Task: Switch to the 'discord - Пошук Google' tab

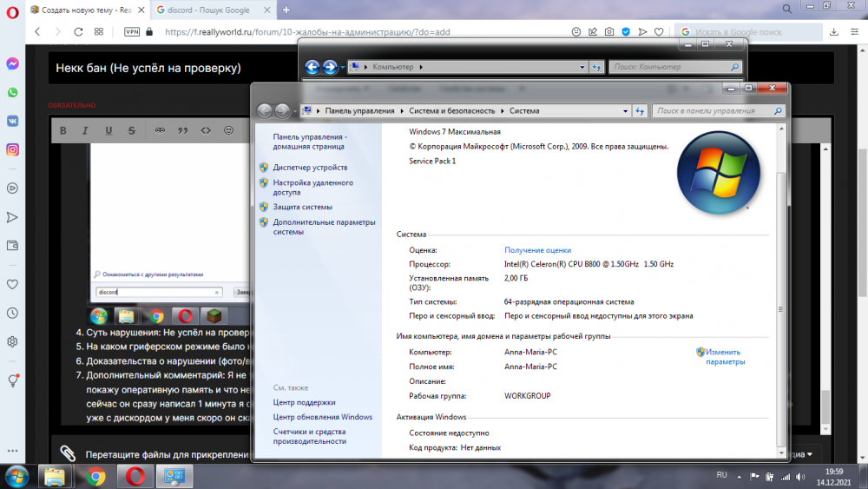Action: point(213,10)
